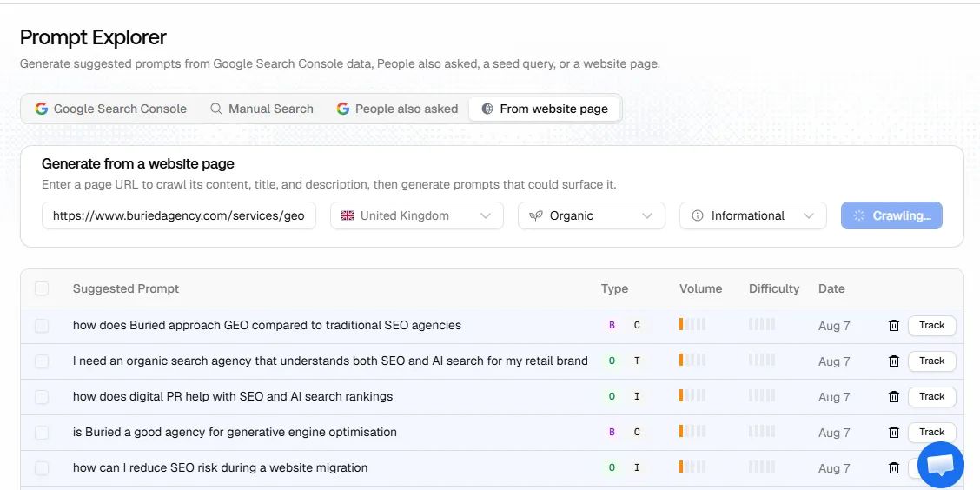Image resolution: width=980 pixels, height=490 pixels.
Task: Delete the 'how does Buried approach GEO' prompt
Action: (894, 326)
